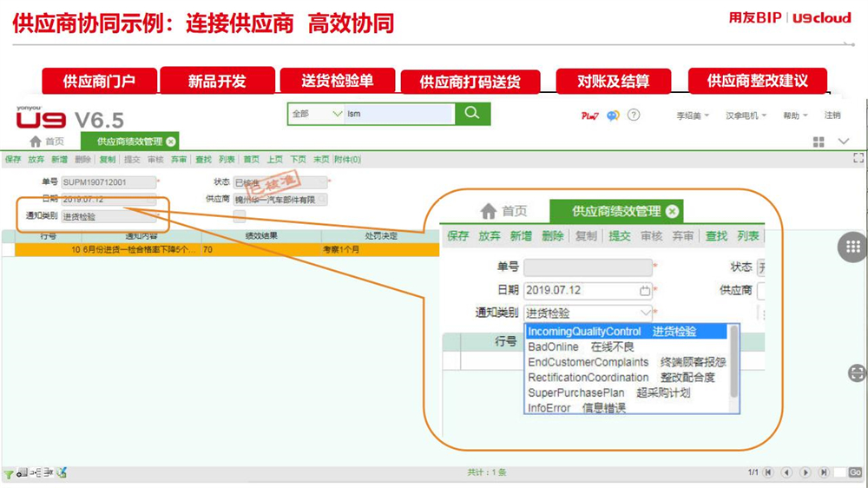Screen dimensions: 868x488
Task: Click 保存 in the main toolbar
Action: (x=13, y=160)
